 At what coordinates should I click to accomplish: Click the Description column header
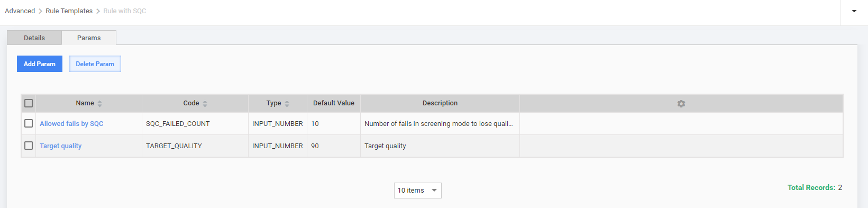click(440, 103)
